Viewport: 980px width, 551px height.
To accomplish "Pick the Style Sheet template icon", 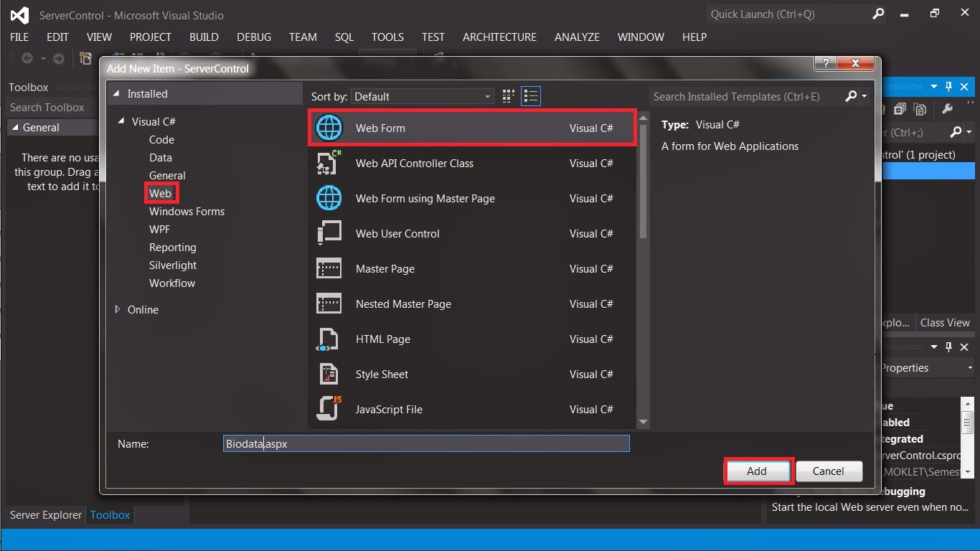I will pyautogui.click(x=329, y=374).
